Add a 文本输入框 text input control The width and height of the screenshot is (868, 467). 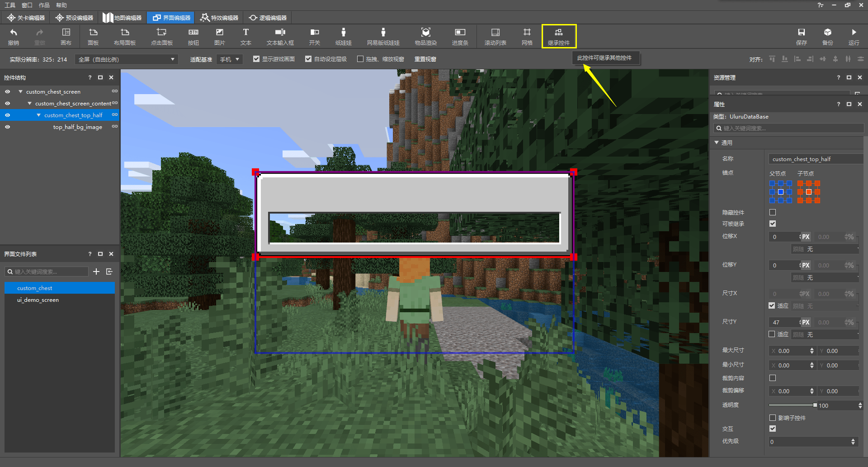tap(280, 37)
